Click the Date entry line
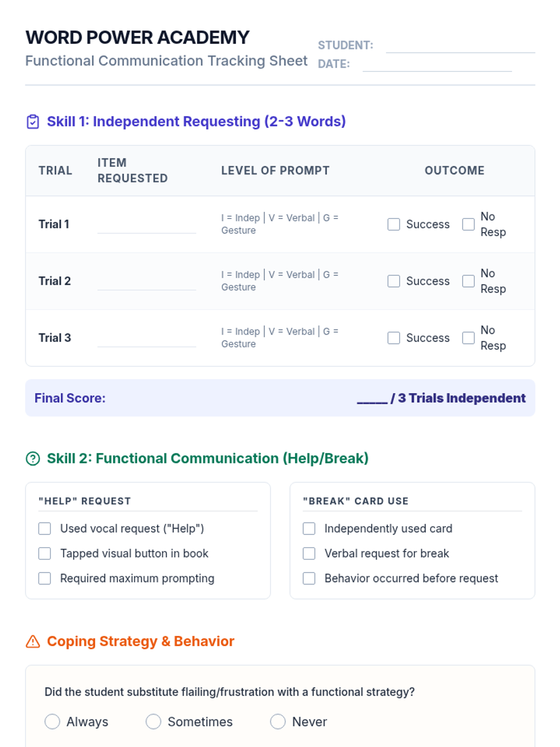Image resolution: width=560 pixels, height=747 pixels. (x=437, y=64)
